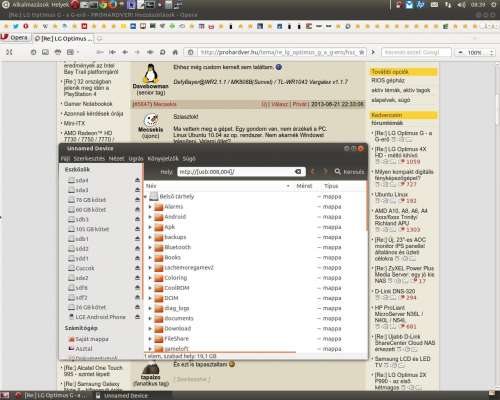Click Opera's fast forward button
The width and height of the screenshot is (500, 400).
(150, 52)
